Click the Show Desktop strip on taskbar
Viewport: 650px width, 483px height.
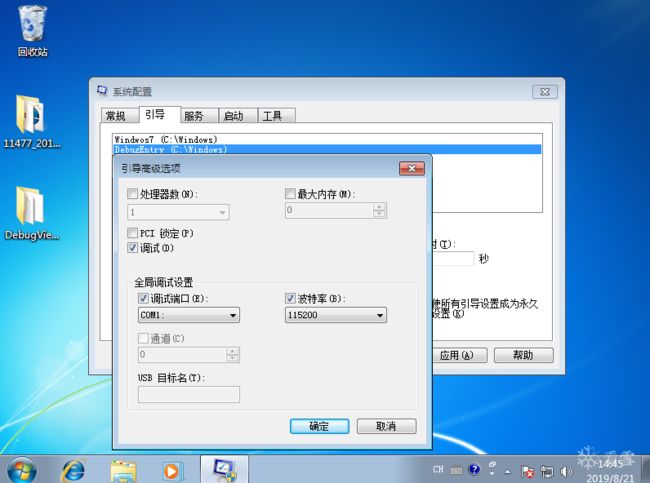645,469
